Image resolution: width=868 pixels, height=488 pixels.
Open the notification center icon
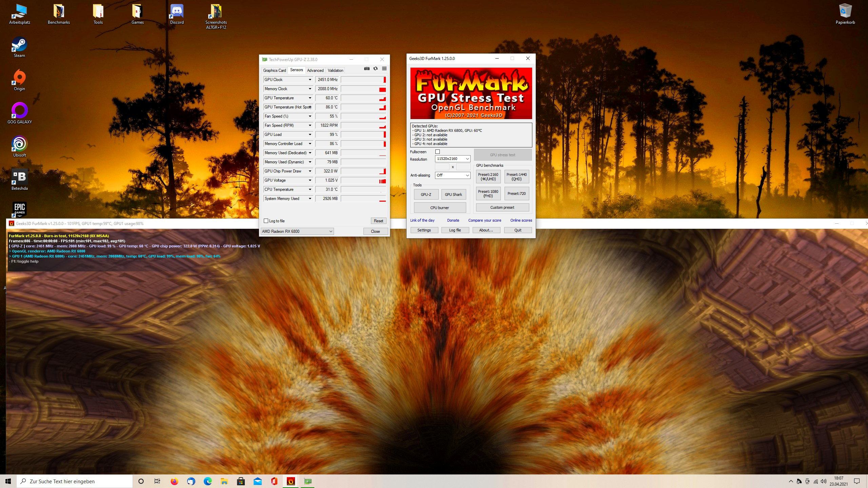tap(857, 481)
